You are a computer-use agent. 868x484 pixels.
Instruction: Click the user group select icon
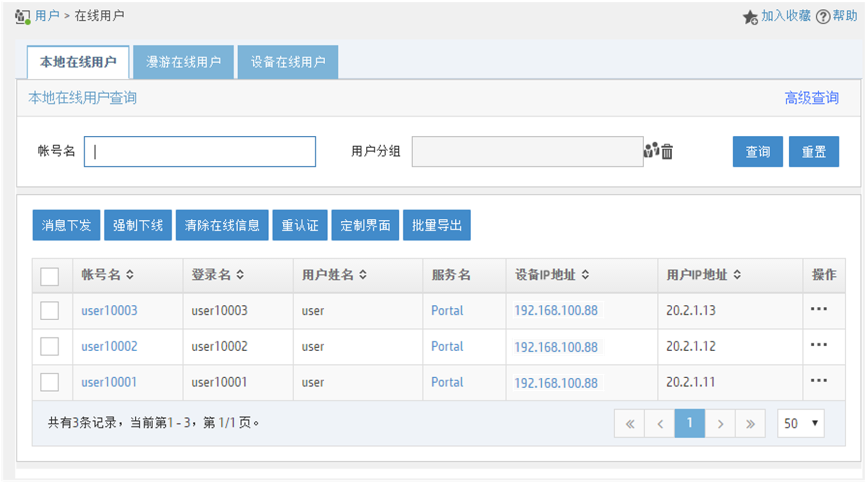pyautogui.click(x=651, y=151)
